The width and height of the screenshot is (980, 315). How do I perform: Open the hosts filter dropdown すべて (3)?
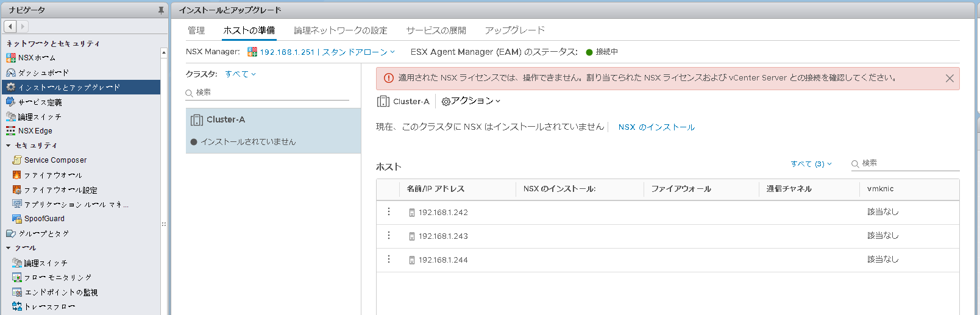coord(811,164)
